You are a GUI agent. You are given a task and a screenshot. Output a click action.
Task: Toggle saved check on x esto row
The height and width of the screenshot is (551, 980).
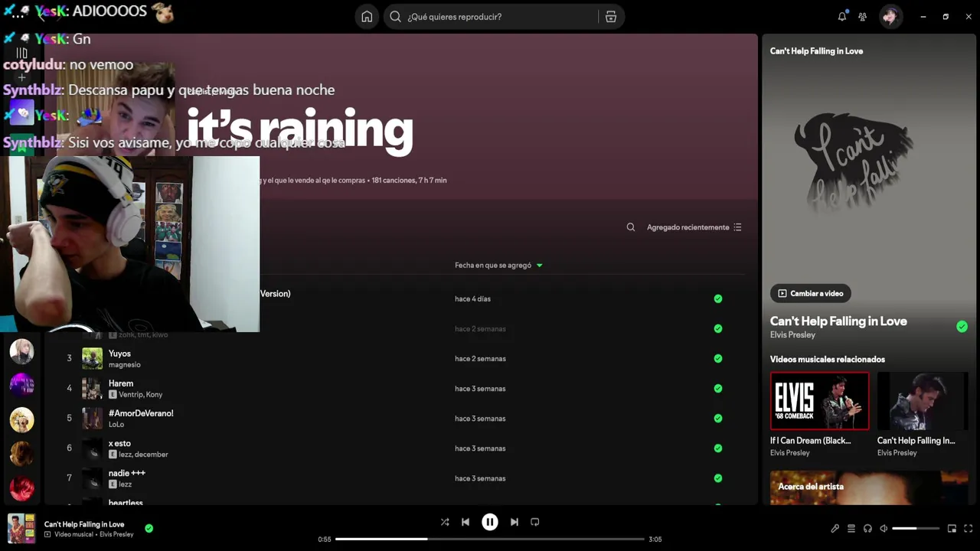718,448
